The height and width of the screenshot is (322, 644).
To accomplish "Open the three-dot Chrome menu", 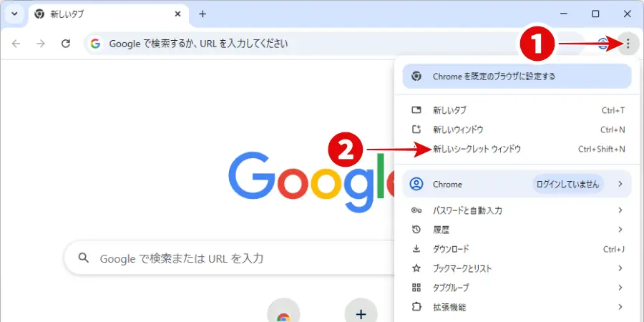I will pyautogui.click(x=628, y=44).
